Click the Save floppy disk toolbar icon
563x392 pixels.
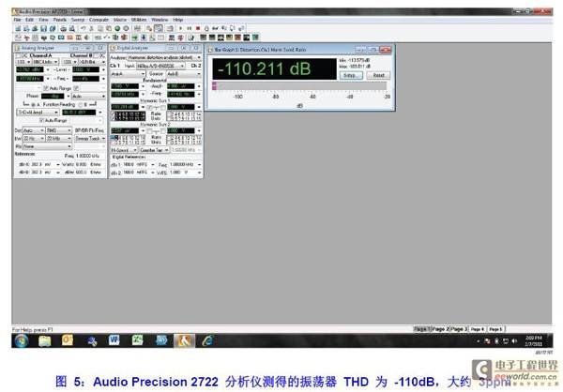click(43, 28)
